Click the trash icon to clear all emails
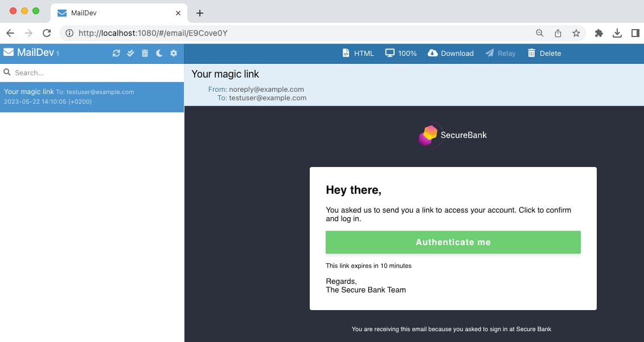644x342 pixels. pyautogui.click(x=145, y=52)
